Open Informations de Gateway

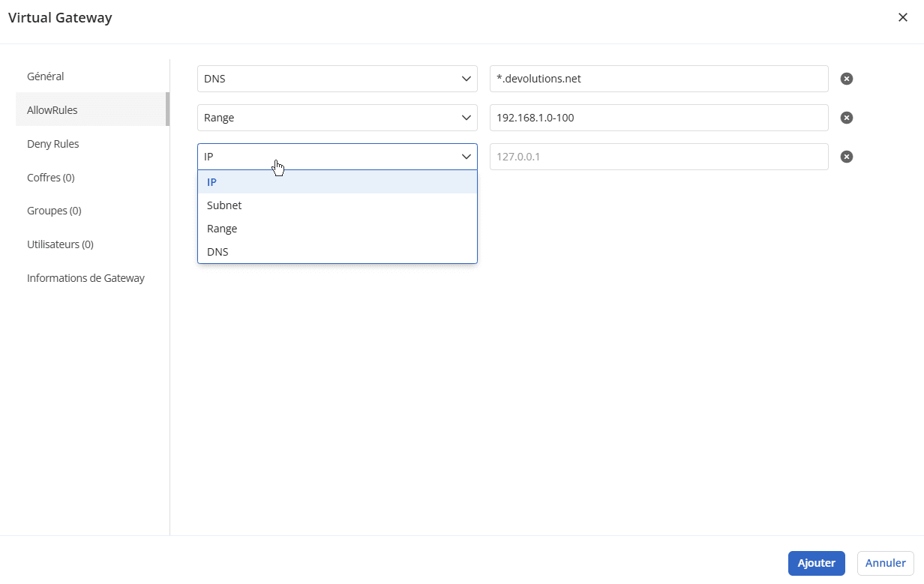(85, 277)
